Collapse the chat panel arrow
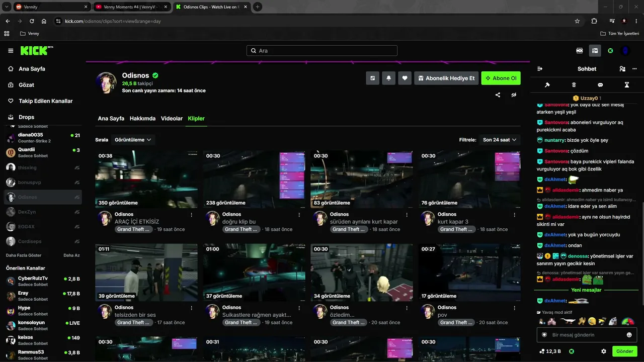This screenshot has height=362, width=644. 540,69
